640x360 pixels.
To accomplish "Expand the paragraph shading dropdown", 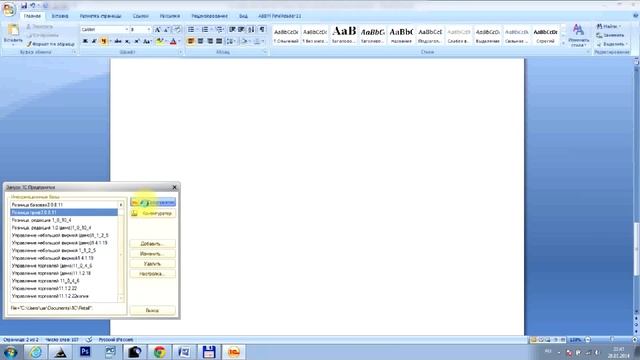I will (x=250, y=41).
